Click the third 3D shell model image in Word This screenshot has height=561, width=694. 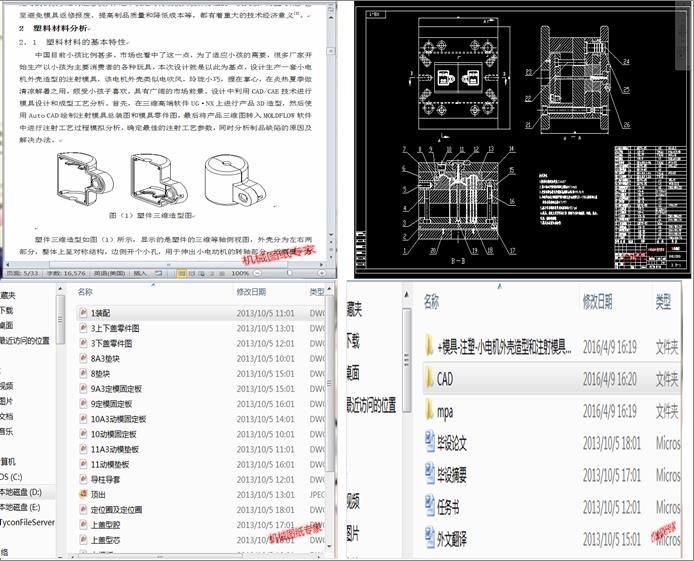[235, 180]
